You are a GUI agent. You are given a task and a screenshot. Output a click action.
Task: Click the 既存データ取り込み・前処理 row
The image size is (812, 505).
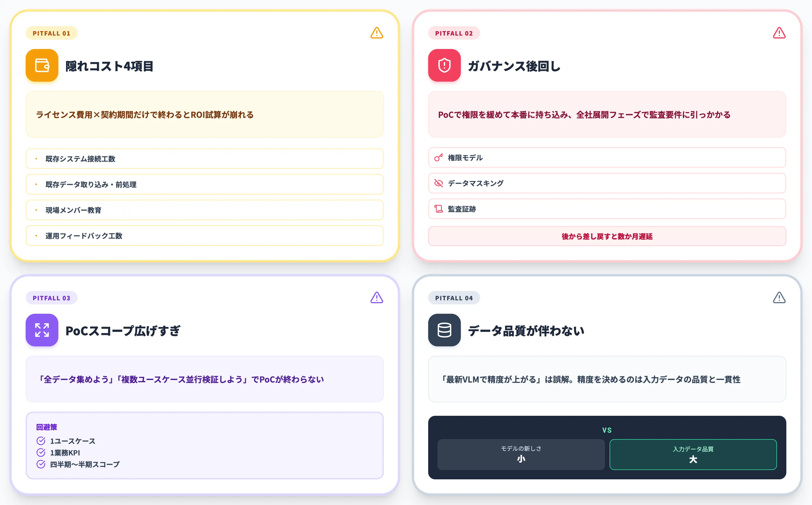point(204,184)
